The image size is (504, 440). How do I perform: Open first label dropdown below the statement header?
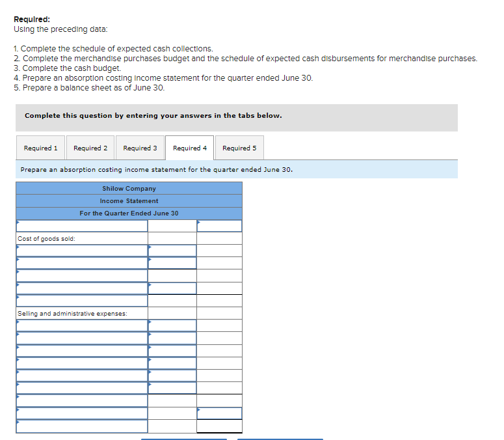pos(82,226)
